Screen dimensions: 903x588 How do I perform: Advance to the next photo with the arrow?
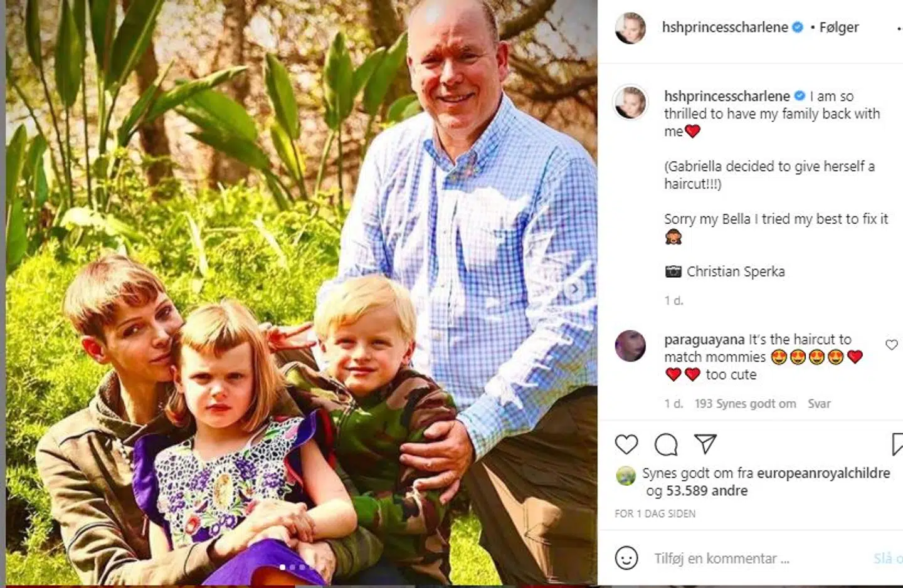click(x=574, y=289)
